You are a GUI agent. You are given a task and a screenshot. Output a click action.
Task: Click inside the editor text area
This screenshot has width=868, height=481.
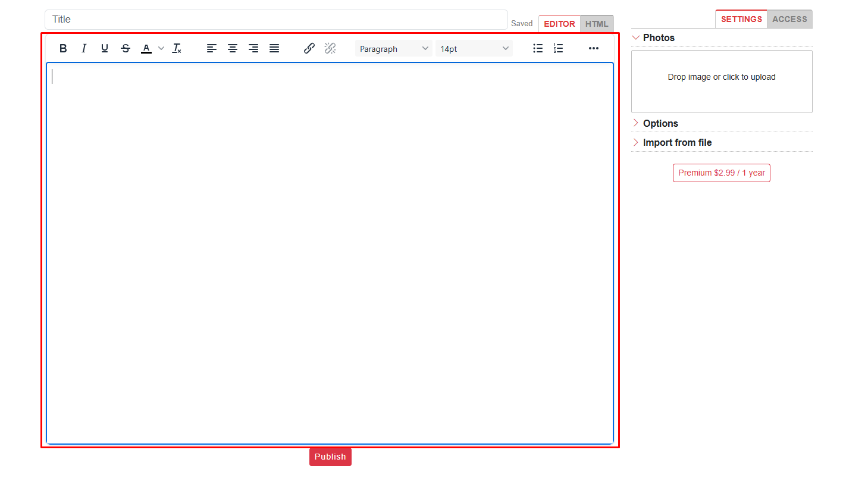tap(330, 253)
